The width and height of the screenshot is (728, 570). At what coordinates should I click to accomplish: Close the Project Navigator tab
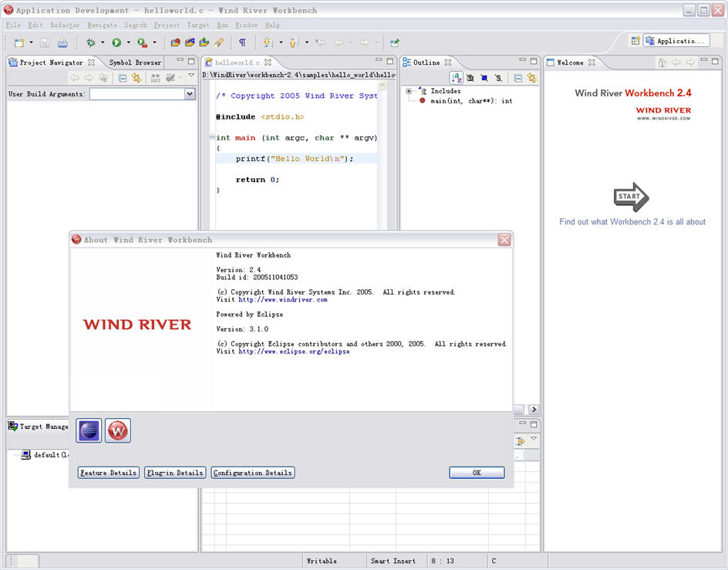point(92,62)
